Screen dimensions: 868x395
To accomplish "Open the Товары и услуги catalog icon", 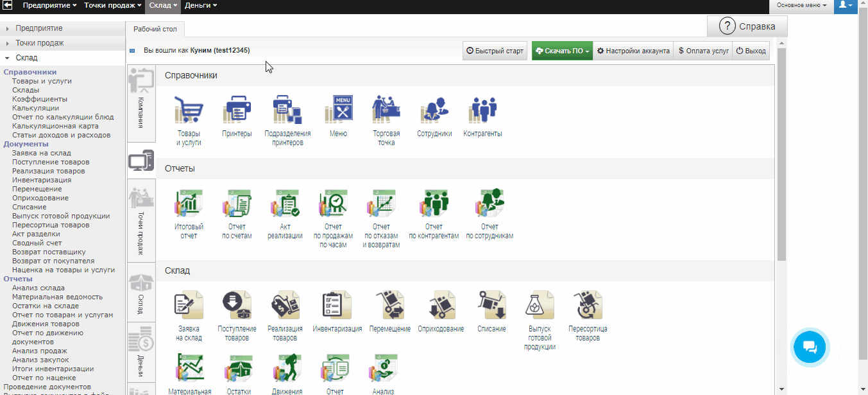I will (x=189, y=110).
